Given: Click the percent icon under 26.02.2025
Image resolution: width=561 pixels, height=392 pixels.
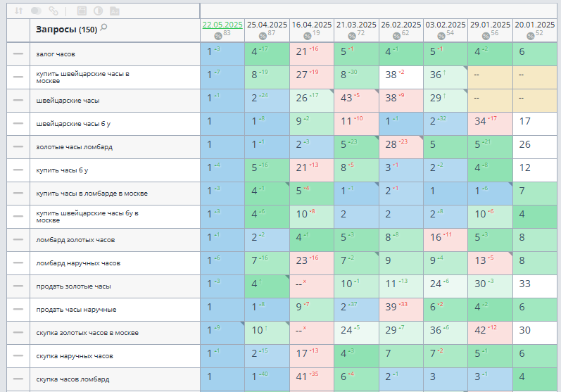Looking at the screenshot, I should point(396,36).
